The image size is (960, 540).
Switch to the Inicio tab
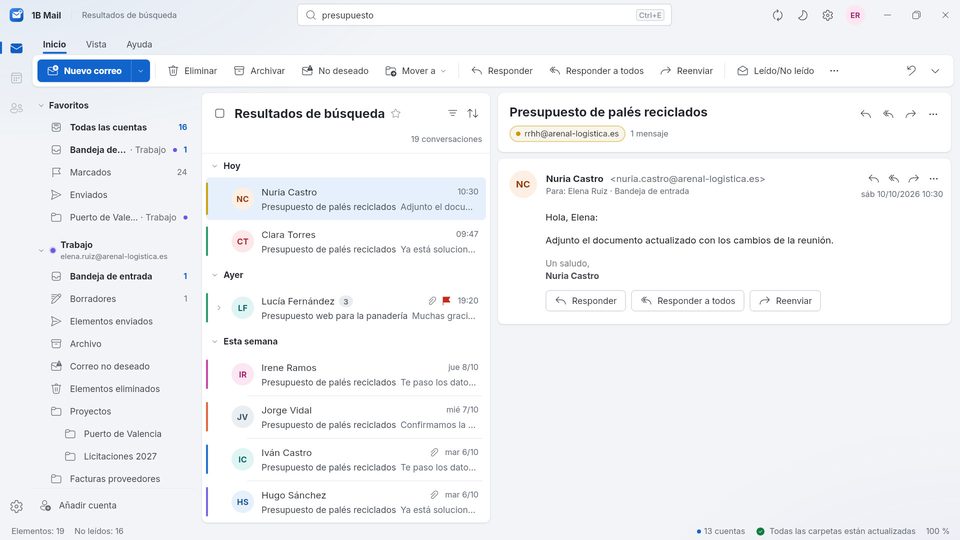[x=54, y=44]
